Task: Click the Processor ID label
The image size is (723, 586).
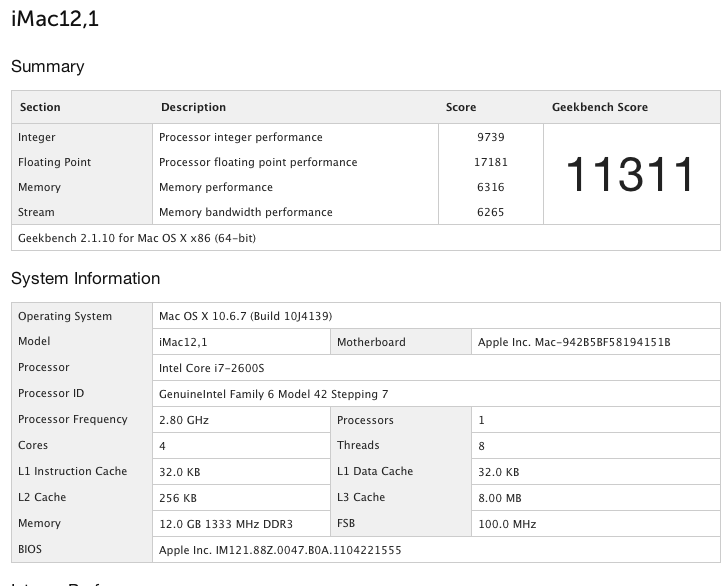Action: click(x=51, y=393)
